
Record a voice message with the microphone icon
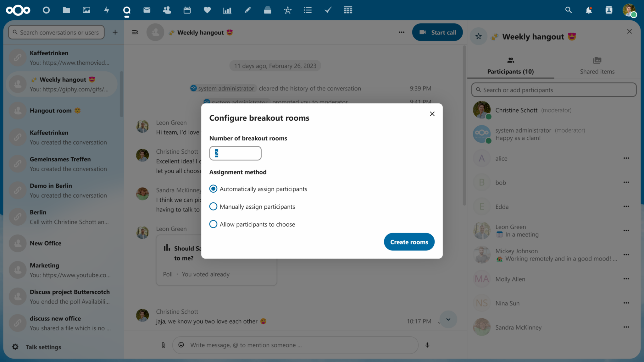(x=427, y=345)
